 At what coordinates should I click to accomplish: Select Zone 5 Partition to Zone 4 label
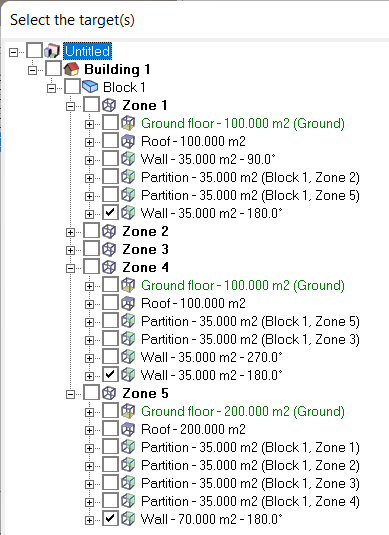pos(250,501)
